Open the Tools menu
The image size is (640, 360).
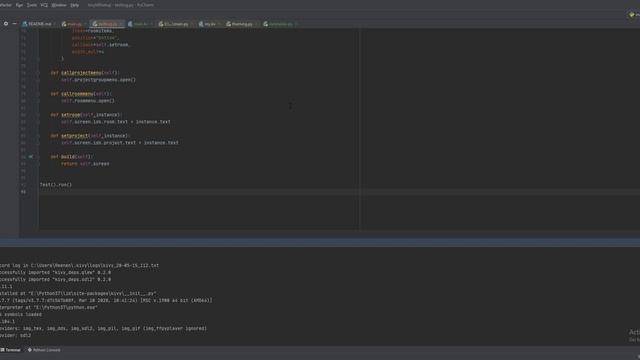[x=31, y=5]
